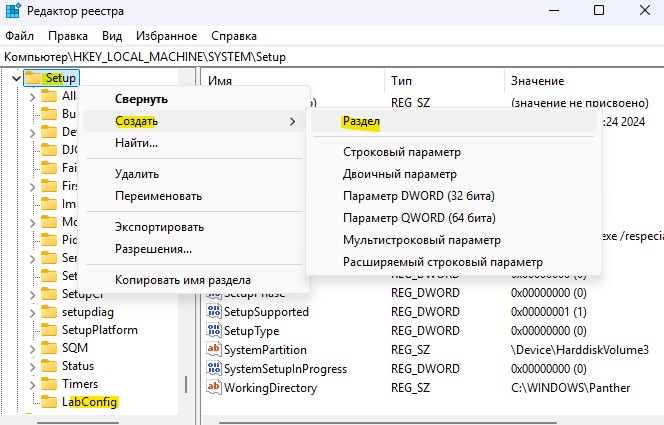Expand the De key chevron
The height and width of the screenshot is (425, 664).
(x=32, y=133)
